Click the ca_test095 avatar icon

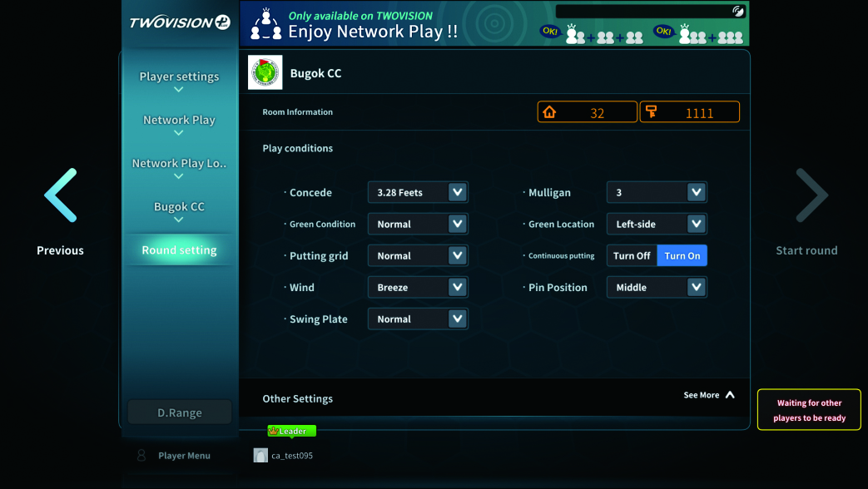(x=260, y=455)
